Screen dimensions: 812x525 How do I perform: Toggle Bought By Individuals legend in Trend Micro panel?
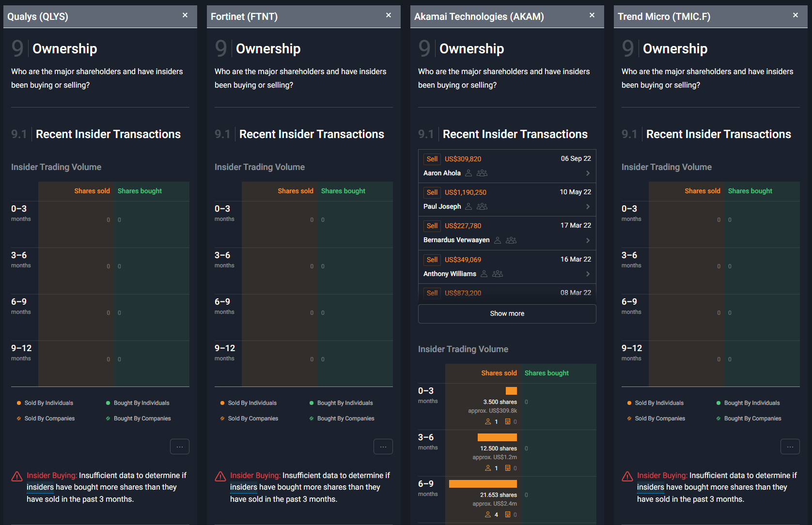(x=748, y=403)
